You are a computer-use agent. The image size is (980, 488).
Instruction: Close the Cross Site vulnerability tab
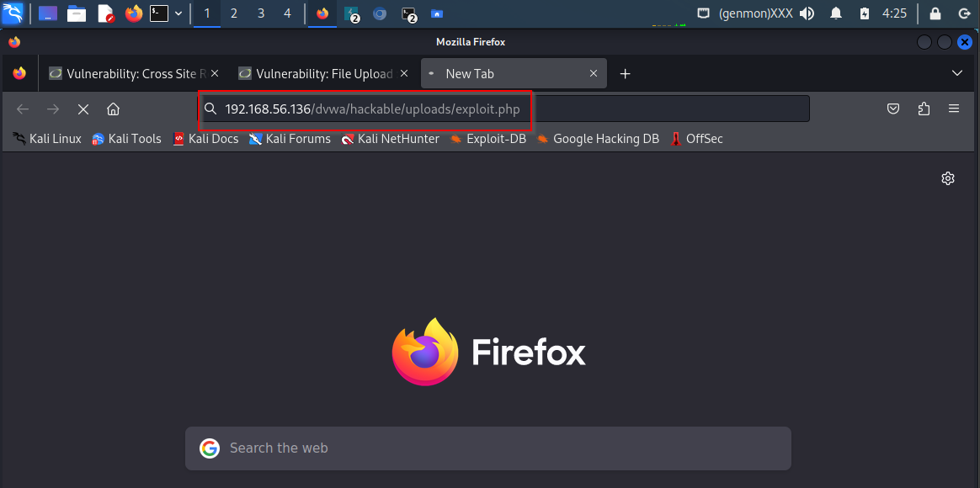[x=215, y=74]
